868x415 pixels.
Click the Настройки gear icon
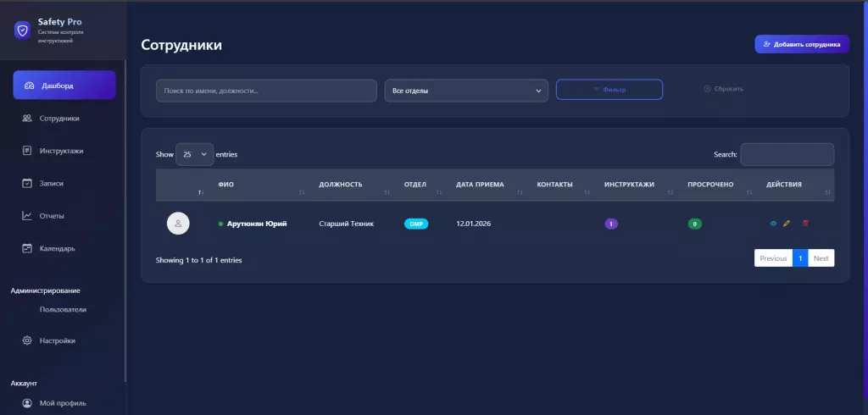pyautogui.click(x=27, y=340)
